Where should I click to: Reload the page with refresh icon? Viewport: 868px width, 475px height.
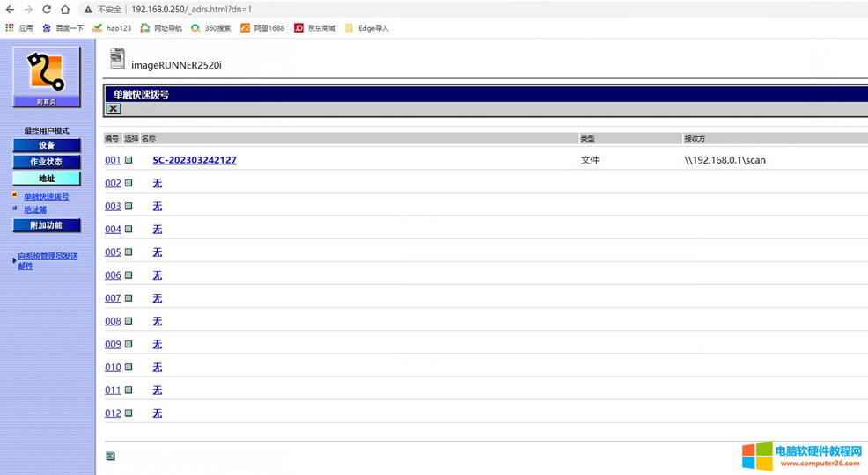pyautogui.click(x=47, y=10)
